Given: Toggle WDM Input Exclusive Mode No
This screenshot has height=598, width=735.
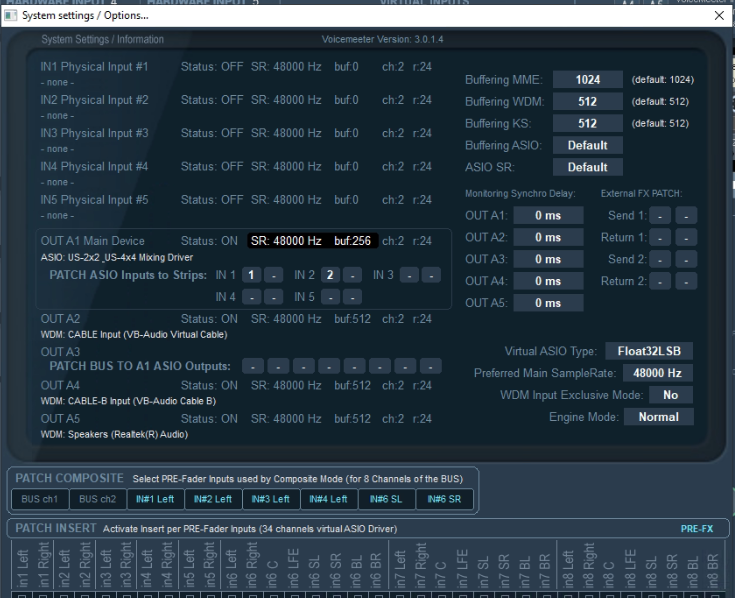Looking at the screenshot, I should [x=670, y=395].
